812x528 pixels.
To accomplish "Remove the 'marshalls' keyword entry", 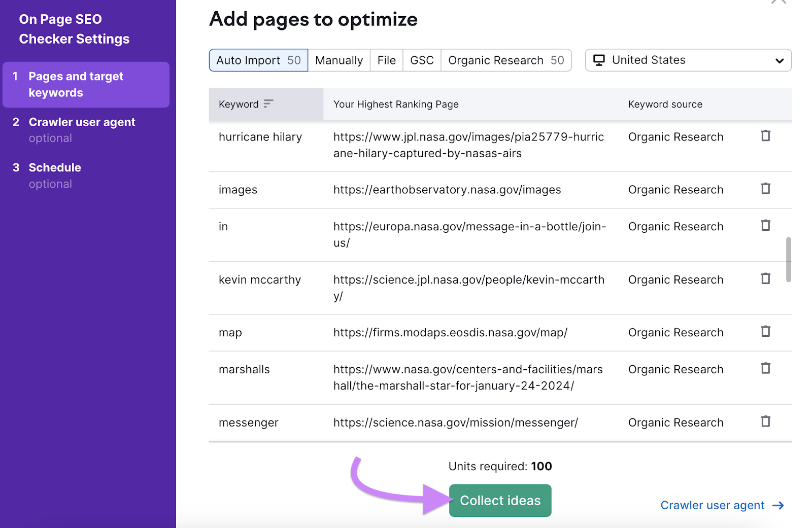I will 765,368.
